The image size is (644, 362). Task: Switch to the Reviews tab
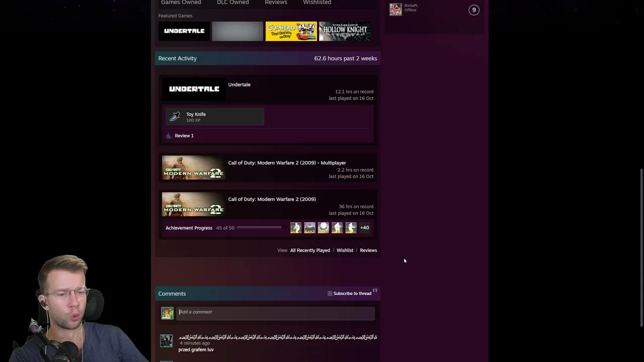coord(276,3)
